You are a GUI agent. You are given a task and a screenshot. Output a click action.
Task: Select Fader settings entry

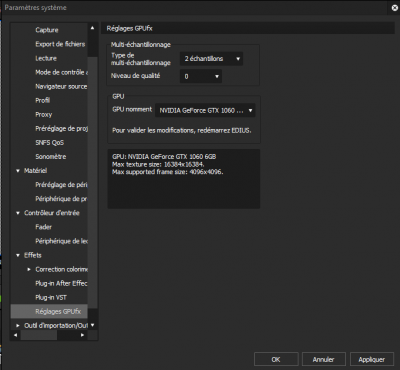pos(44,227)
